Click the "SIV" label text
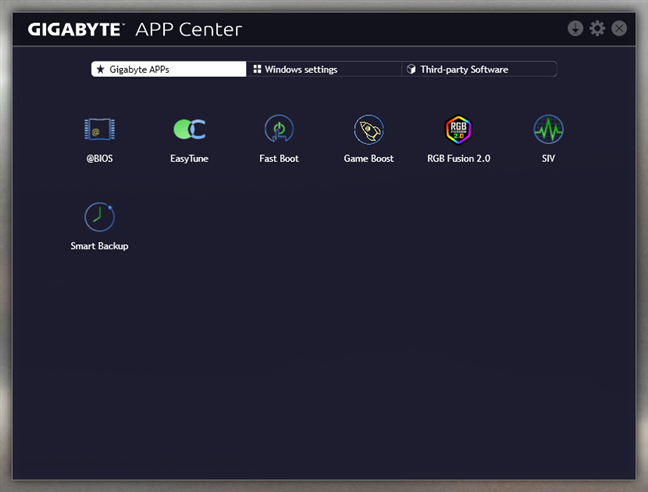Viewport: 648px width, 492px height. click(x=548, y=159)
